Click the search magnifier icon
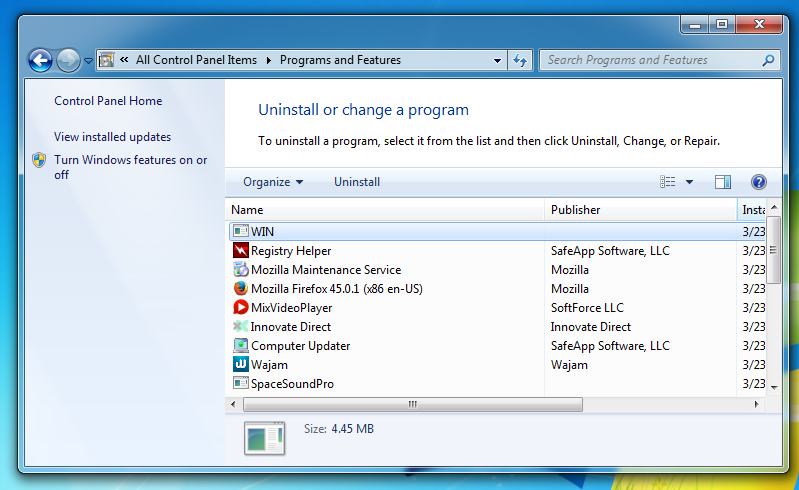799x490 pixels. pos(768,60)
